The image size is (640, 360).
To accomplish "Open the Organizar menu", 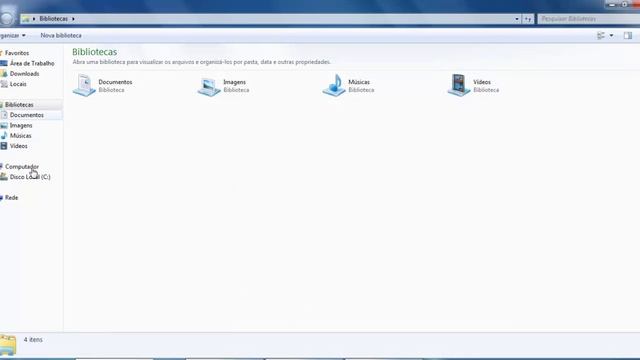I will point(13,36).
